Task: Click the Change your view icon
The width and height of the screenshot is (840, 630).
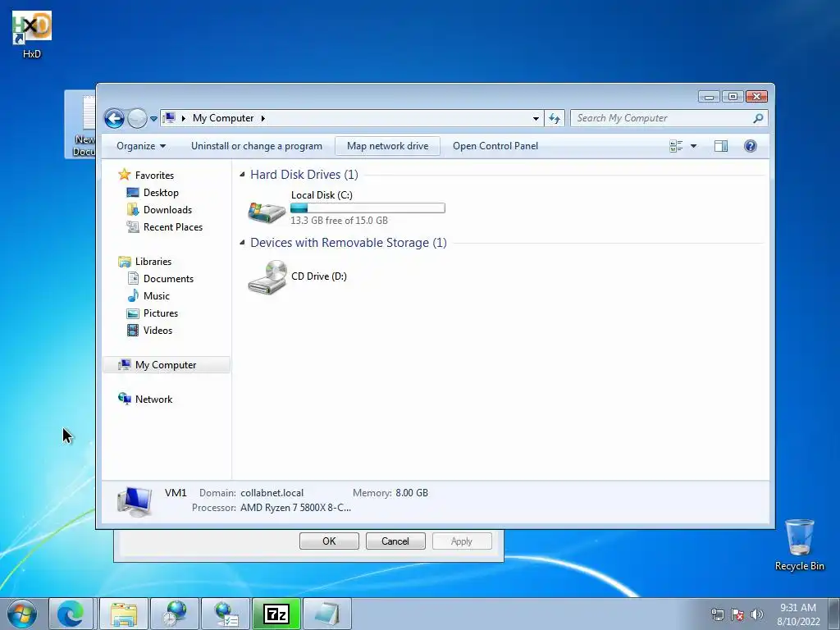Action: (676, 146)
